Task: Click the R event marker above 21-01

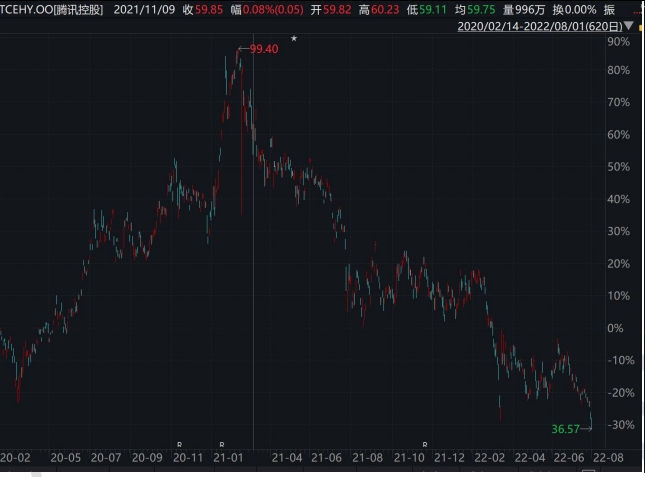Action: coord(222,443)
